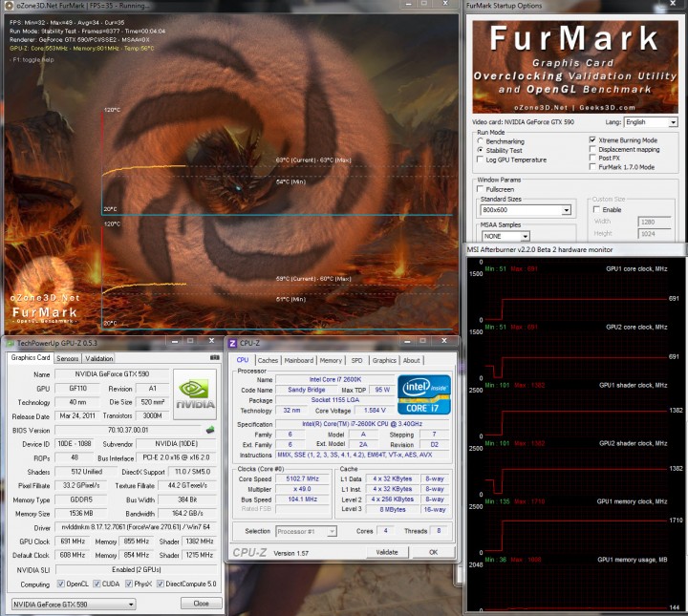The width and height of the screenshot is (688, 616).
Task: Open the Processor #1 selection dropdown
Action: (306, 531)
